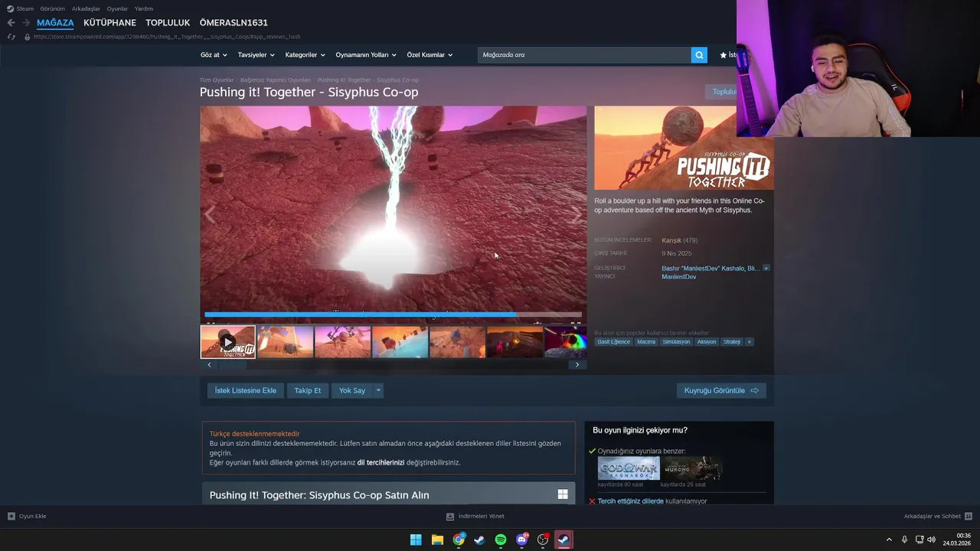The height and width of the screenshot is (551, 980).
Task: Open the Görünüm menu
Action: (x=53, y=8)
